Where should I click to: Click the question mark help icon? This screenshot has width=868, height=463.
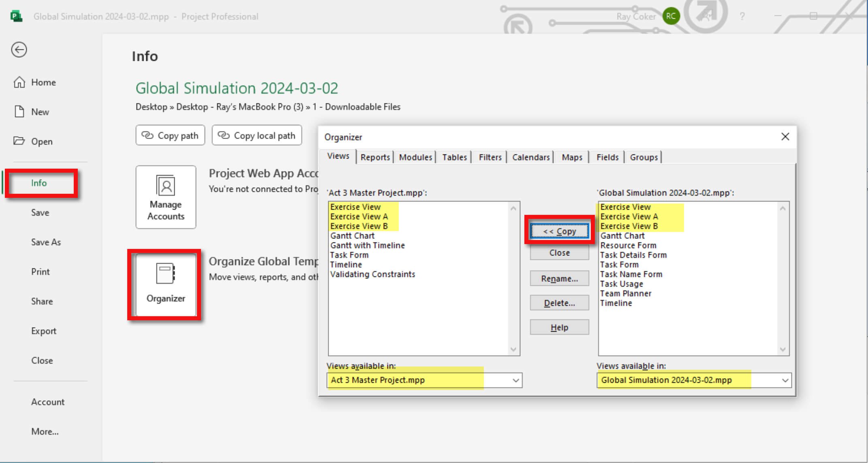click(742, 16)
